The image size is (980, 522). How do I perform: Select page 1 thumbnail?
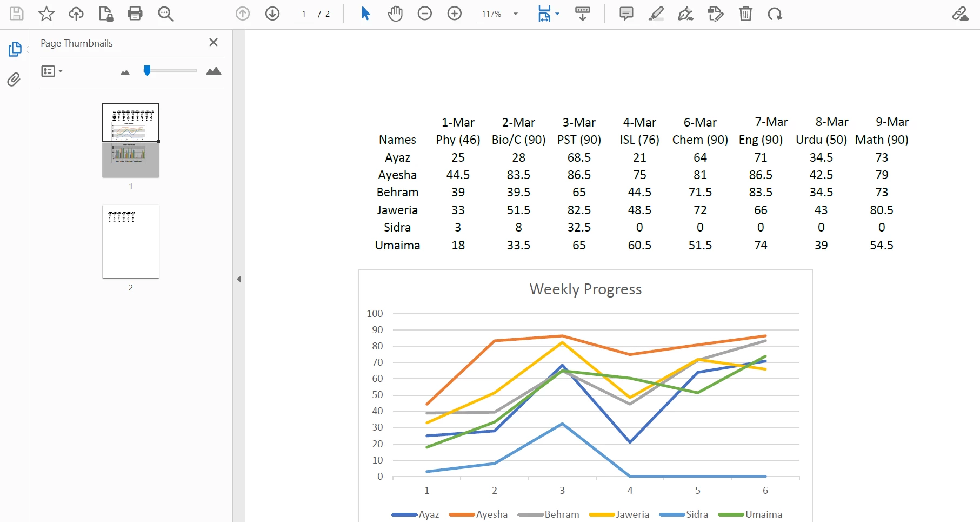(x=131, y=141)
